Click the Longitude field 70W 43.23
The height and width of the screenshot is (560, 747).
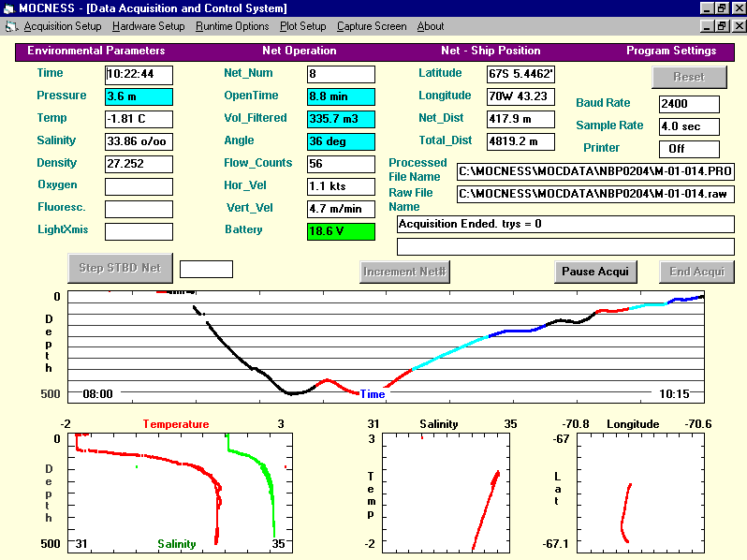tap(520, 96)
